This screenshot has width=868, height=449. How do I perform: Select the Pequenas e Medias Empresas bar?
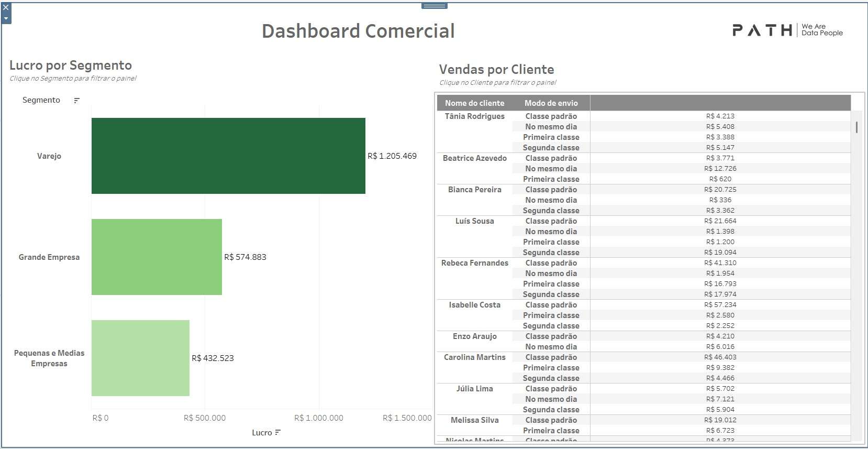click(140, 358)
